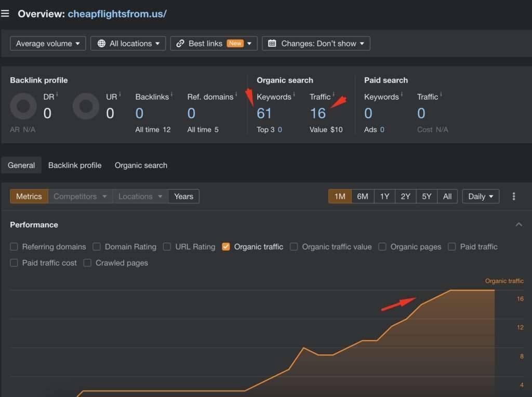This screenshot has width=532, height=397.
Task: Open paid Keywords count 0
Action: (x=368, y=113)
